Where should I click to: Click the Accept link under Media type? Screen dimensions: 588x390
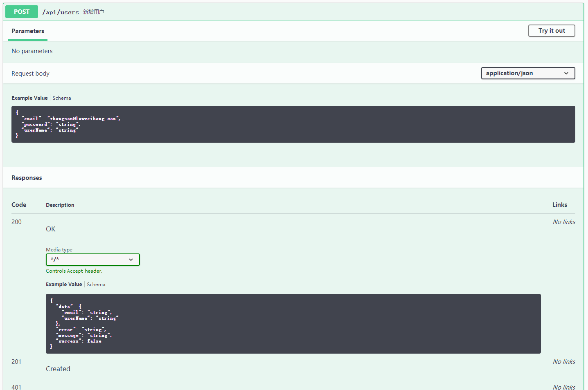point(75,271)
